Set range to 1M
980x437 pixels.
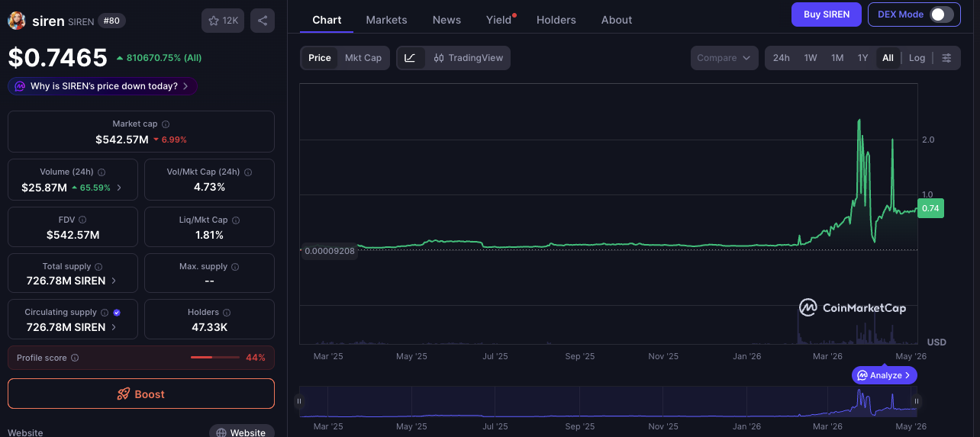(x=837, y=58)
